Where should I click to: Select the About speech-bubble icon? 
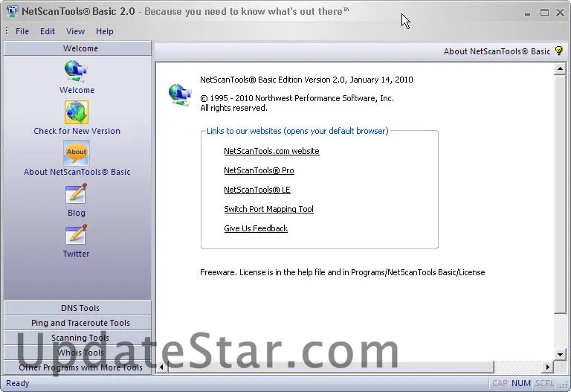tap(77, 153)
